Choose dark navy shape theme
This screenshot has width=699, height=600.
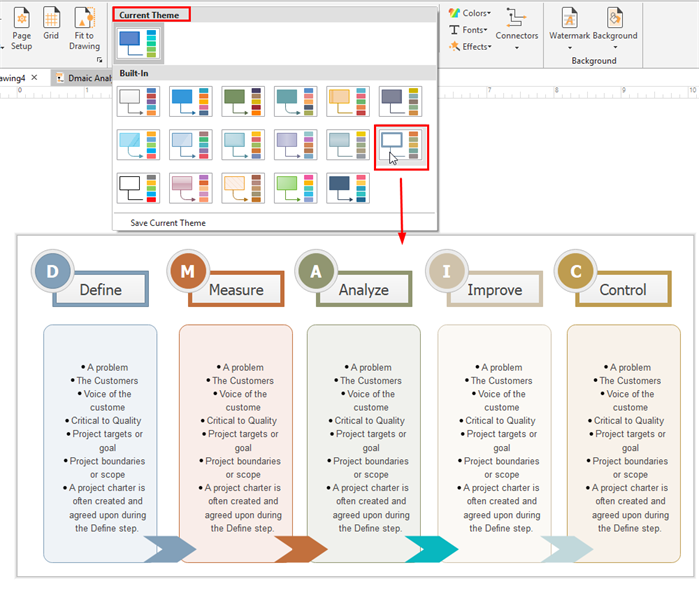[x=348, y=188]
